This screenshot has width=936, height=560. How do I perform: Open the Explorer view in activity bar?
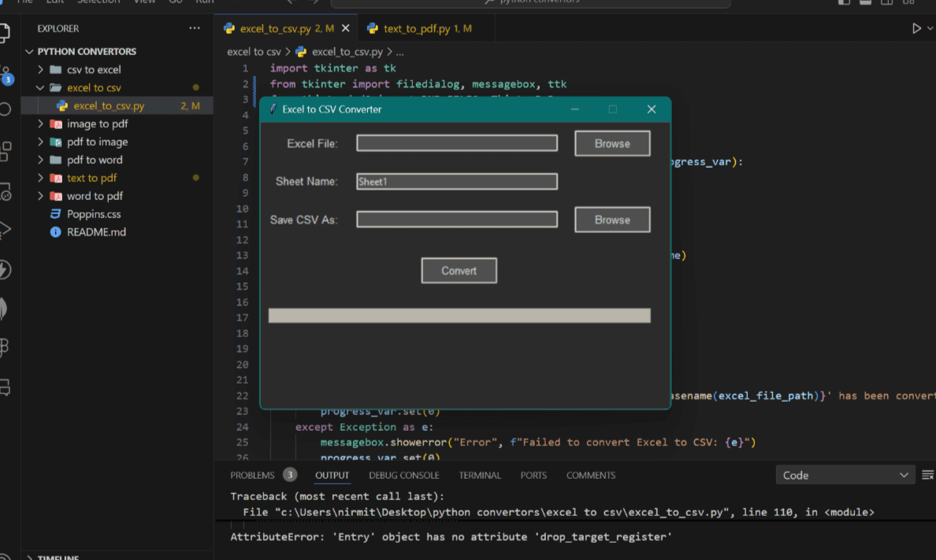point(5,33)
